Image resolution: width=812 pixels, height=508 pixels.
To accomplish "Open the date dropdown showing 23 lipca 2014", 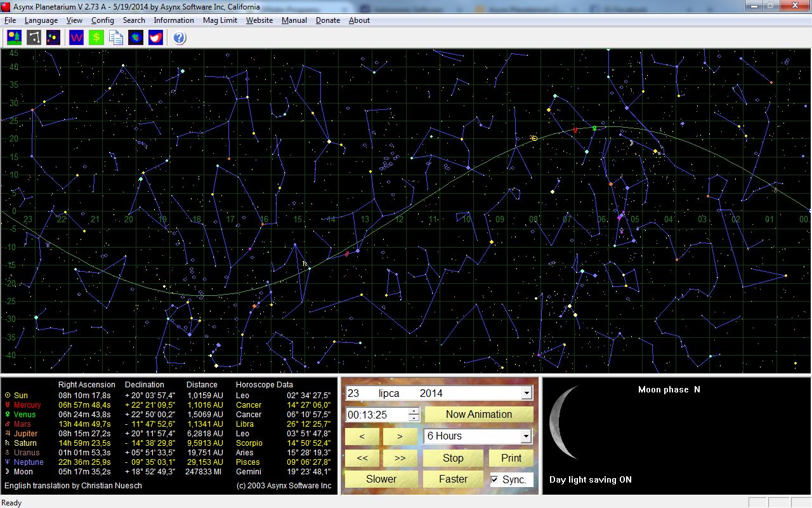I will click(526, 393).
